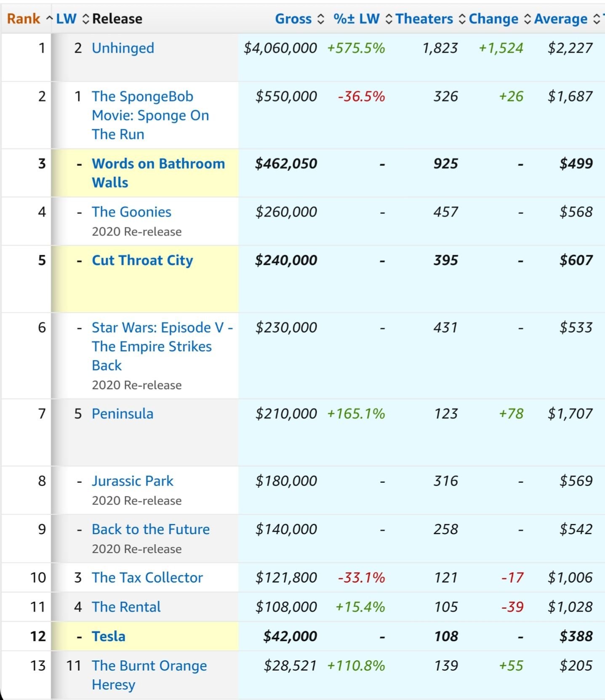Image resolution: width=605 pixels, height=700 pixels.
Task: Open sort options for LW column
Action: pyautogui.click(x=86, y=18)
